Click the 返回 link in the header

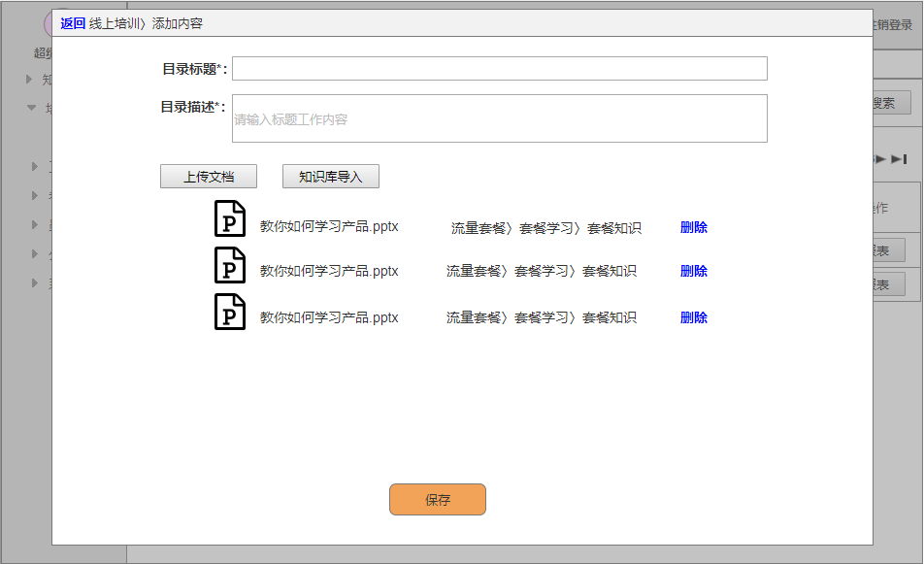73,23
